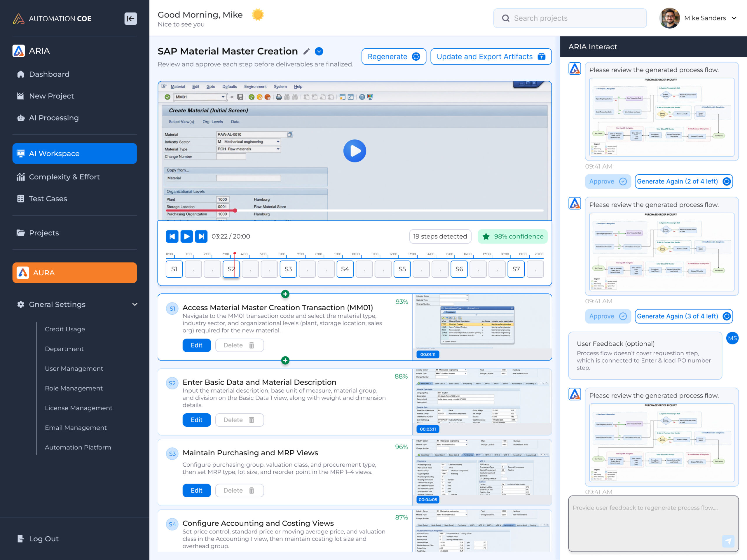Open the blue dropdown beside project title
The width and height of the screenshot is (747, 560).
319,51
